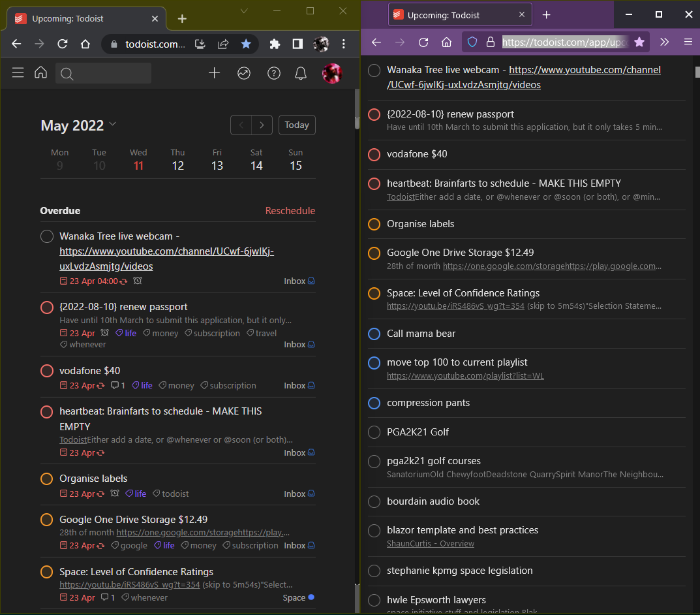Expand the May 2022 month picker
The width and height of the screenshot is (700, 615).
click(78, 125)
